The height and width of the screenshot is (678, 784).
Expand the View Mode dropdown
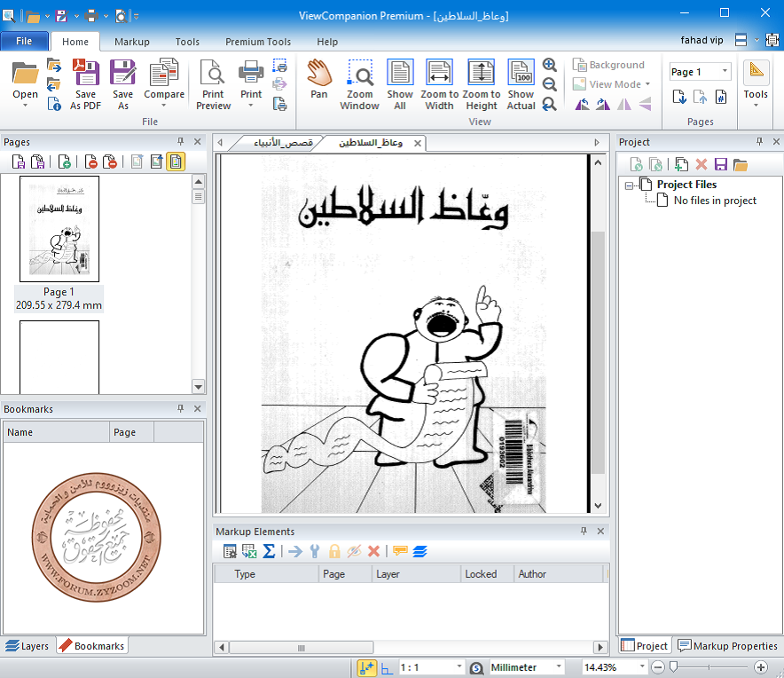647,84
